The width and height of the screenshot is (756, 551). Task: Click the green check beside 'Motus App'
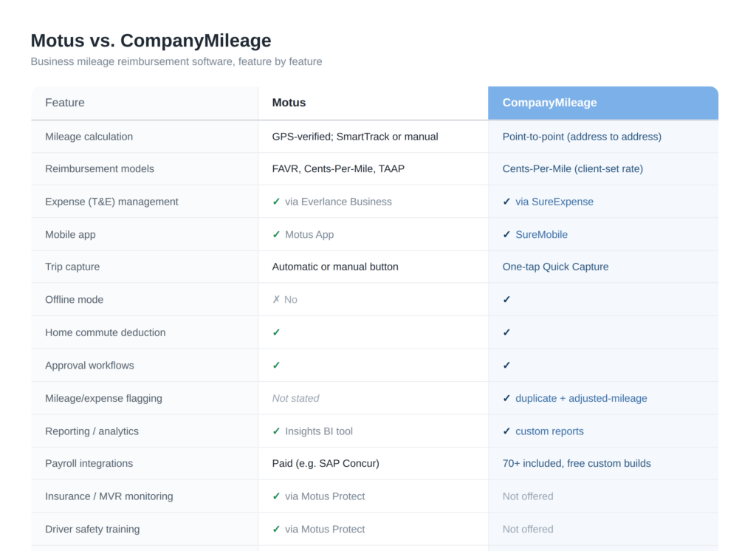[276, 234]
